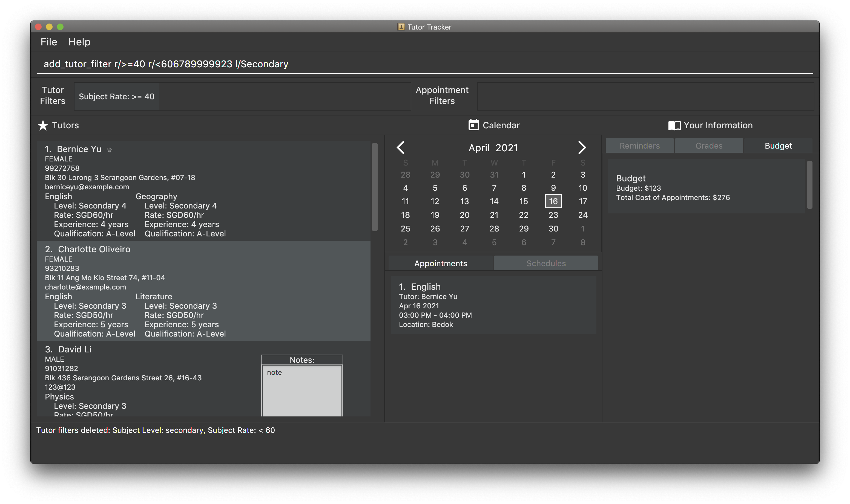This screenshot has height=504, width=850.
Task: Click the green fullscreen window button
Action: pos(60,27)
